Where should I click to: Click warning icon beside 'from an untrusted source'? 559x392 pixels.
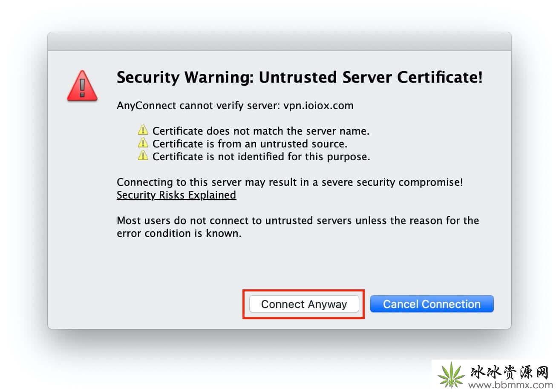pyautogui.click(x=143, y=143)
